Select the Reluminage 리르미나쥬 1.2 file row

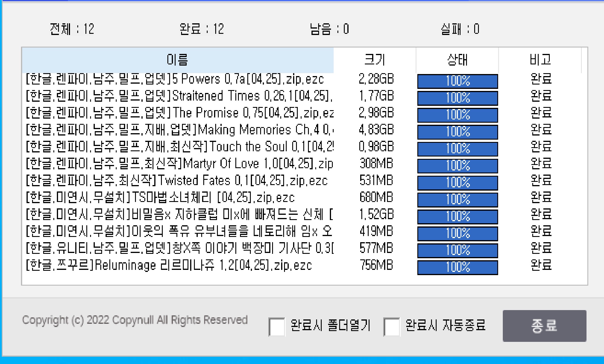[169, 265]
